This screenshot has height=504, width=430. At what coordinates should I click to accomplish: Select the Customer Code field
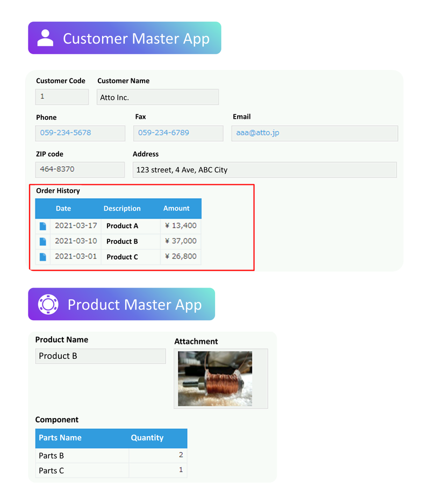tap(62, 97)
